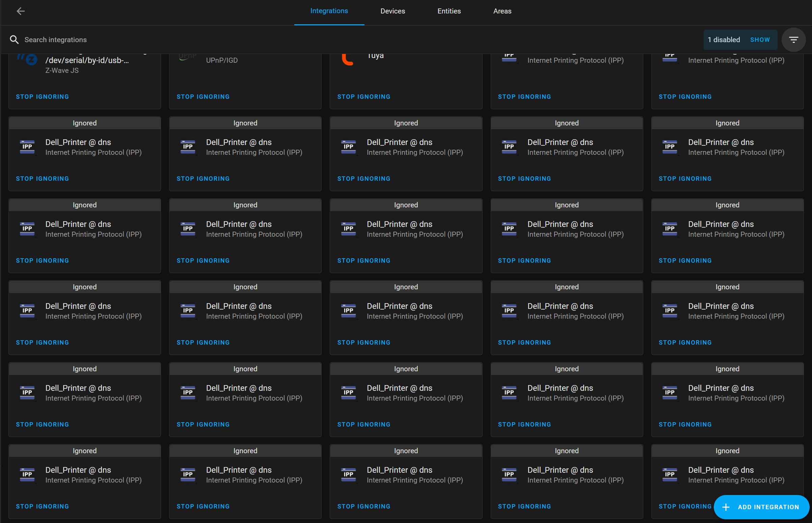Open the Entities tab
812x523 pixels.
[x=449, y=11]
